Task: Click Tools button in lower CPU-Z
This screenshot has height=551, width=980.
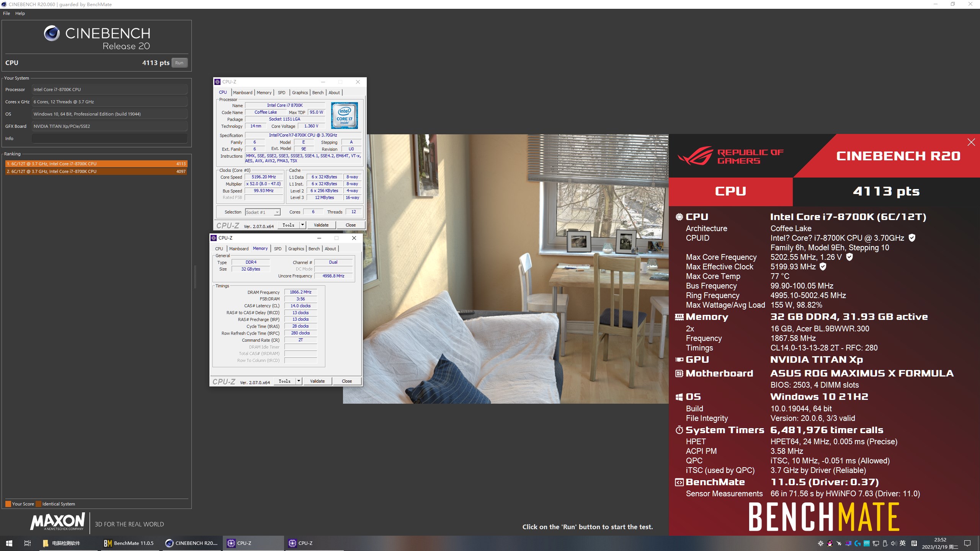Action: (x=285, y=381)
